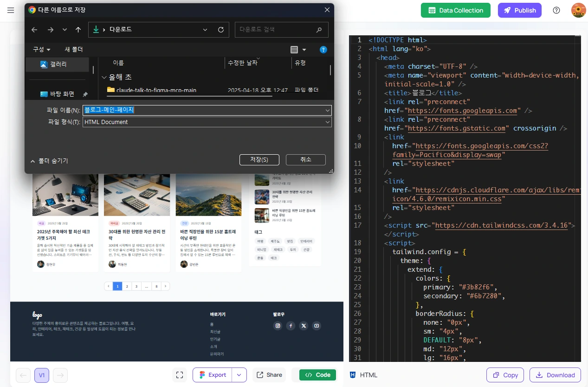Select version V1
Viewport: 588px width, 387px height.
click(42, 375)
